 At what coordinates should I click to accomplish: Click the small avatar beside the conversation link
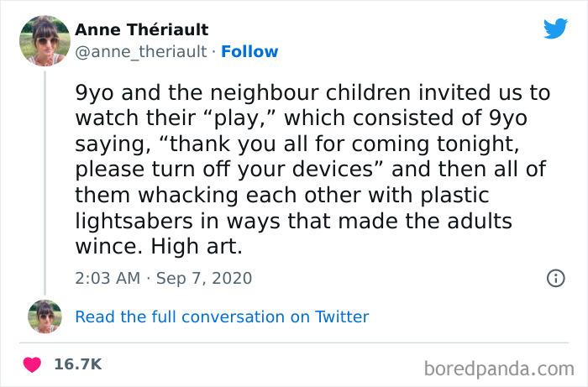(x=45, y=316)
